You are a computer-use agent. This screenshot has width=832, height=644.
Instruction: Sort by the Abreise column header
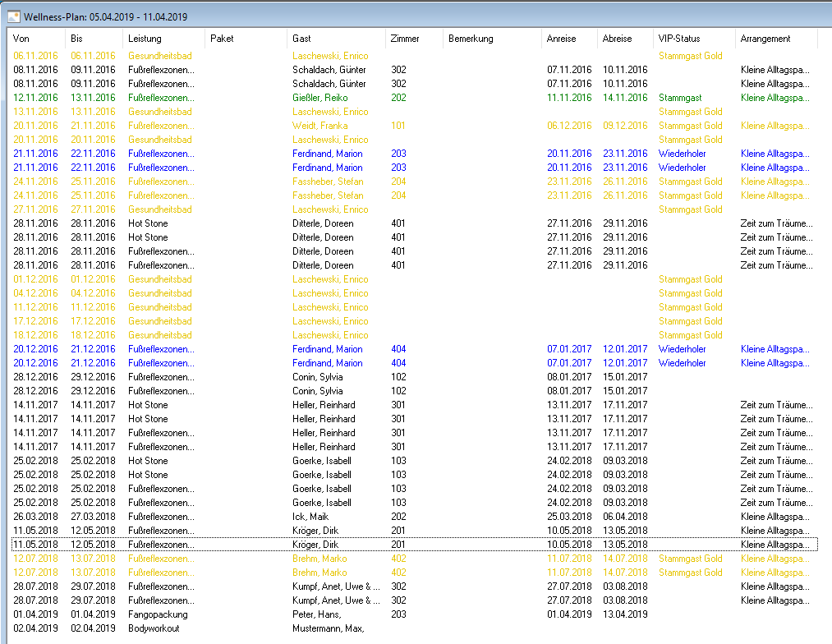625,39
